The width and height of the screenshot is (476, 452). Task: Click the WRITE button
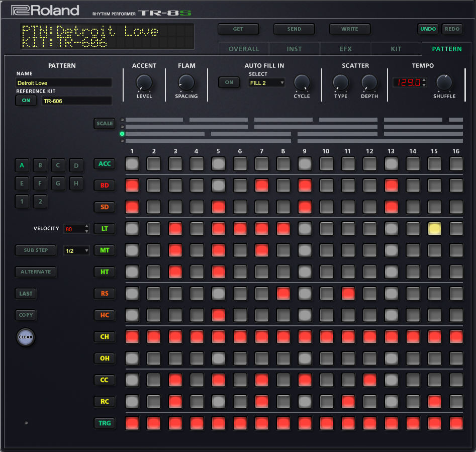pos(350,29)
